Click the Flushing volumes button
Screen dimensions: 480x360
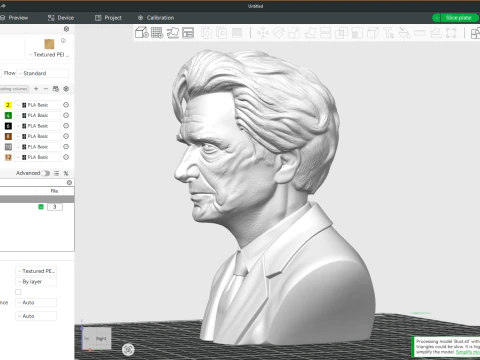[x=14, y=89]
